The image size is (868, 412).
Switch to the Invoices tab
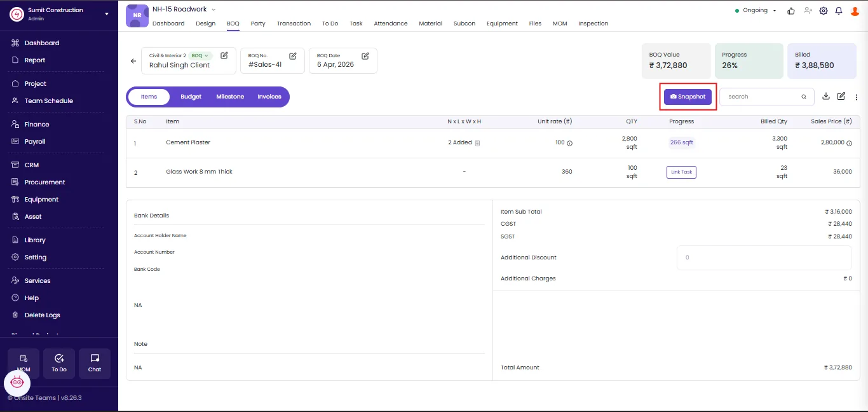click(269, 97)
